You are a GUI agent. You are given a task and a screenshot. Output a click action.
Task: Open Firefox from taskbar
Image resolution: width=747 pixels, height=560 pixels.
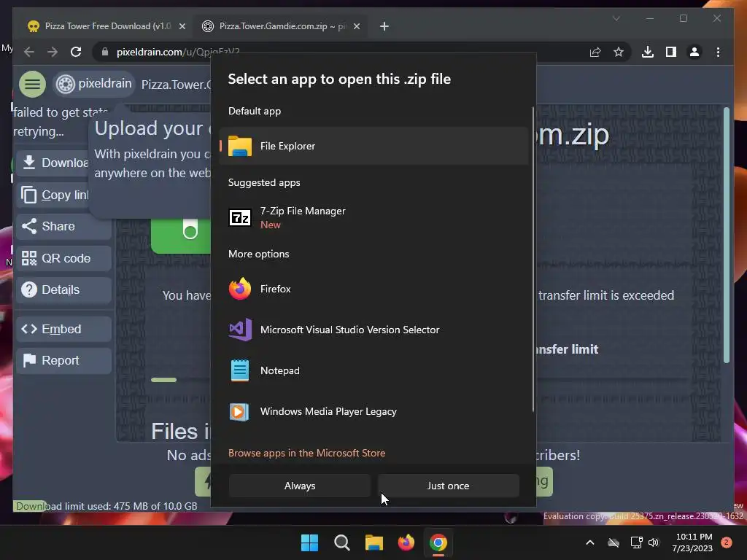point(406,542)
